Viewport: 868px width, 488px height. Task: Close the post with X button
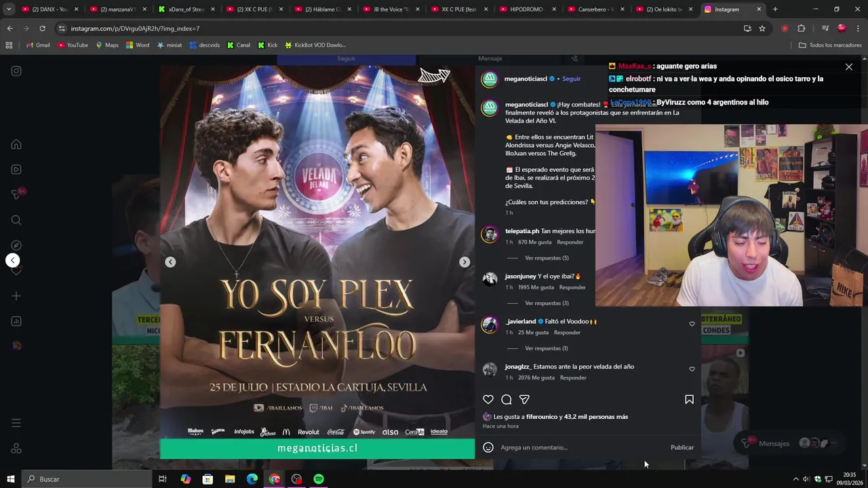point(848,67)
